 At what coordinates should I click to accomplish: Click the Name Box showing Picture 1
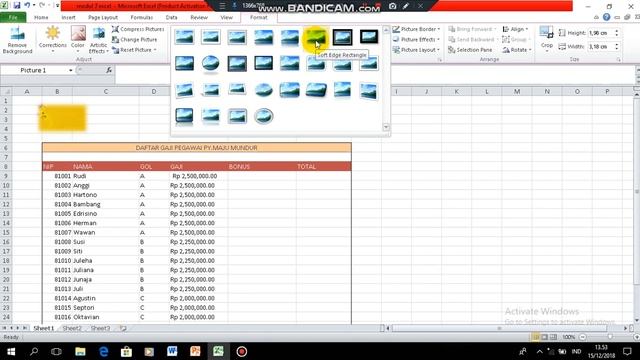click(37, 70)
